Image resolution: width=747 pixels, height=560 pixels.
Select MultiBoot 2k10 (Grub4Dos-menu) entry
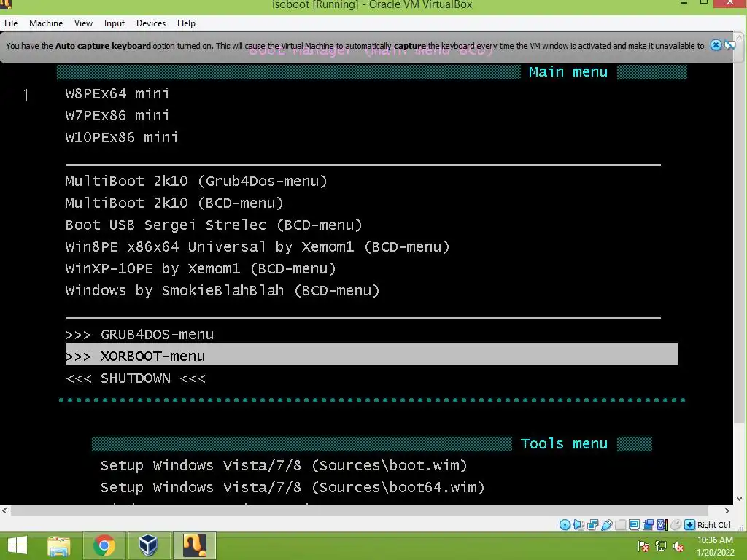[196, 181]
